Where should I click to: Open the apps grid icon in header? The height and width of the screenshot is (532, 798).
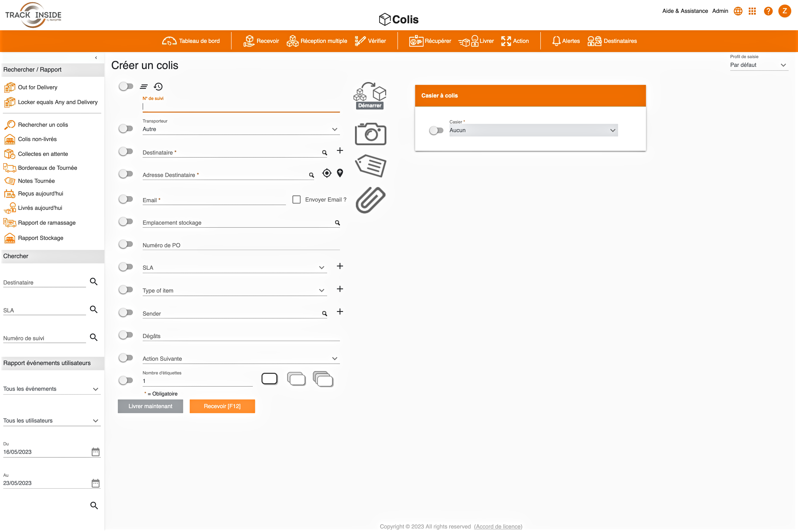coord(752,11)
